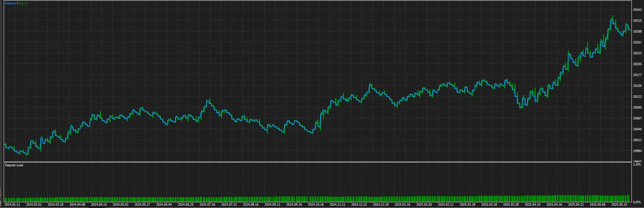Image resolution: width=644 pixels, height=208 pixels.
Task: Click the 2024.05.17 date label
Action: tap(142, 205)
